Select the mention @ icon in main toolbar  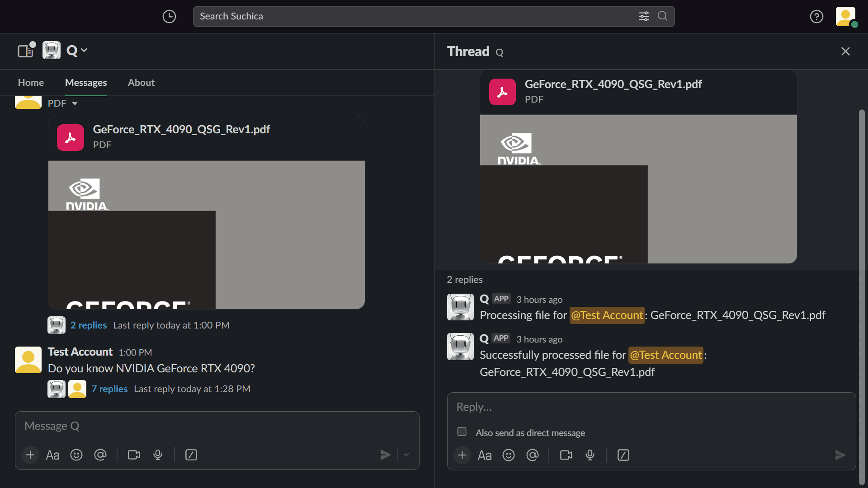pyautogui.click(x=100, y=455)
